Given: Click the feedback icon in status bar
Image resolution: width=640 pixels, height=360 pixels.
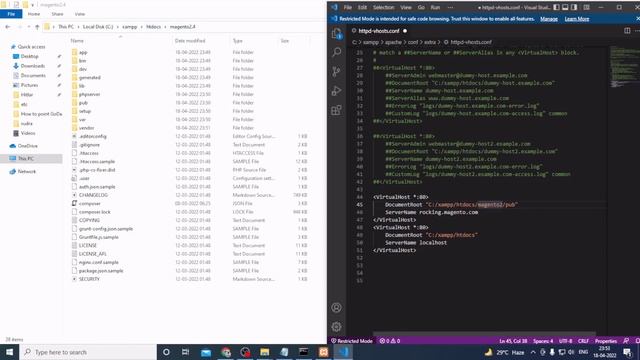Looking at the screenshot, I should point(626,341).
